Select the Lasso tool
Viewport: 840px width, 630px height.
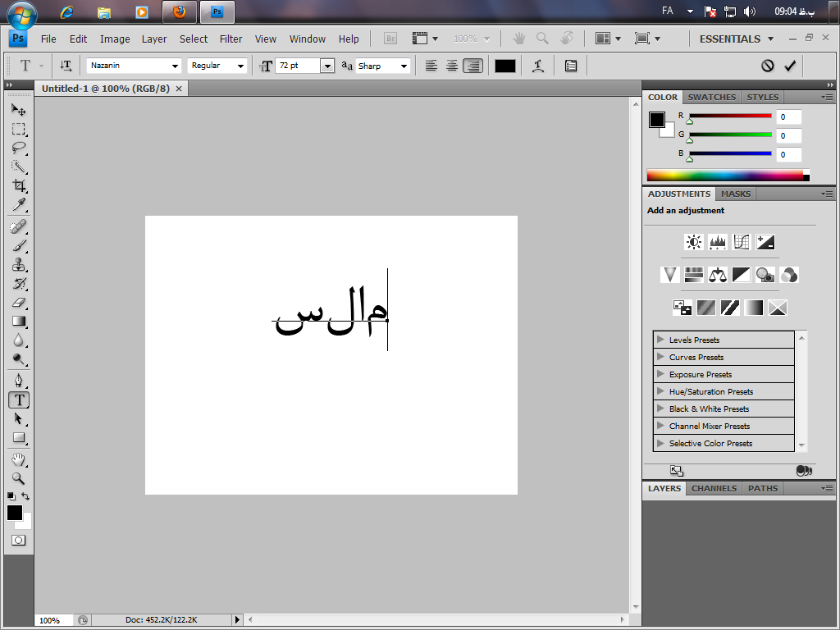18,148
